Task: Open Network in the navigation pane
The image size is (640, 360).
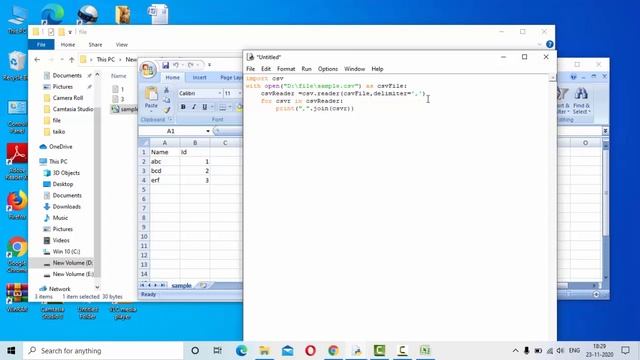Action: click(55, 289)
